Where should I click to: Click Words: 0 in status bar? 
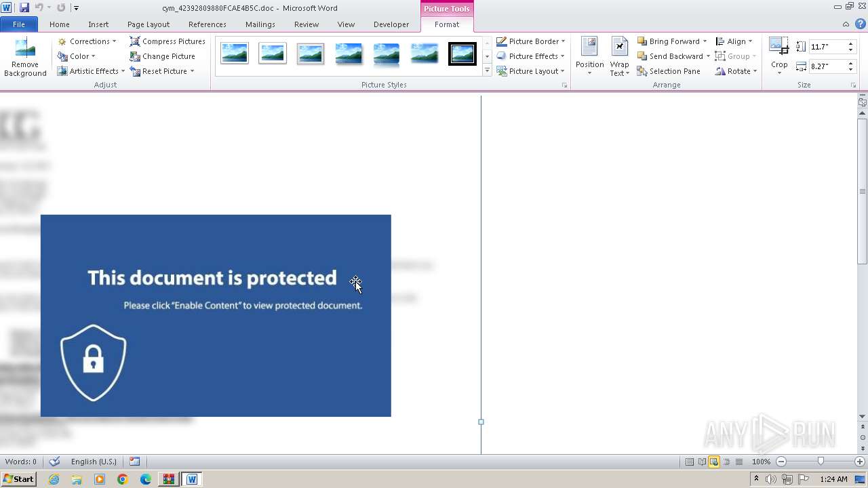point(21,462)
